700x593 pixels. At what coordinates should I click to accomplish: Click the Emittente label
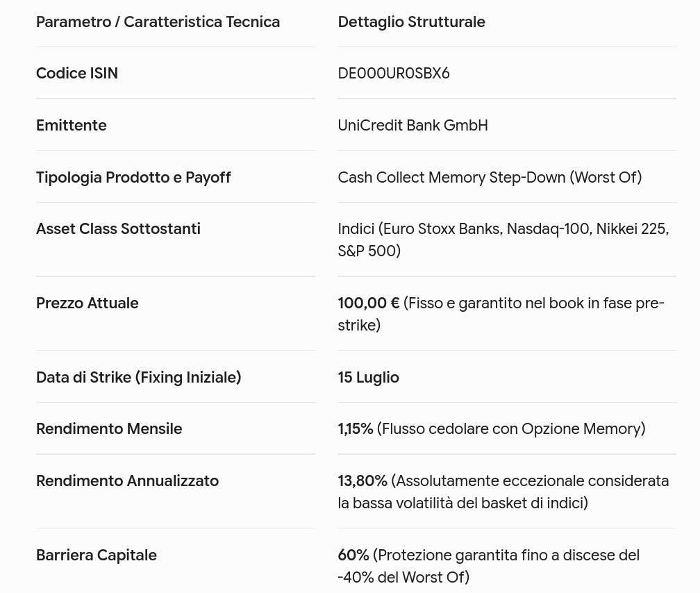coord(72,125)
